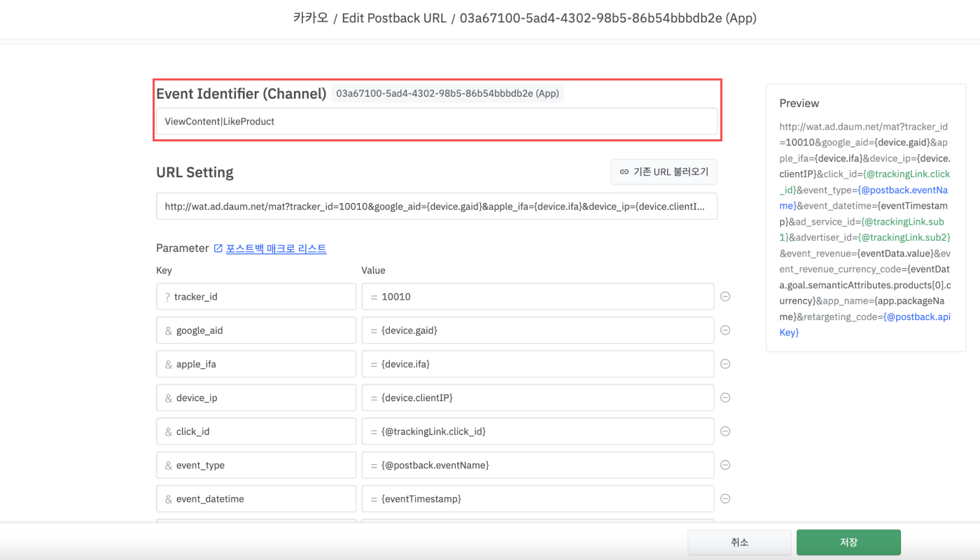Viewport: 980px width, 560px height.
Task: Remove the event_datetime parameter row
Action: coord(725,498)
